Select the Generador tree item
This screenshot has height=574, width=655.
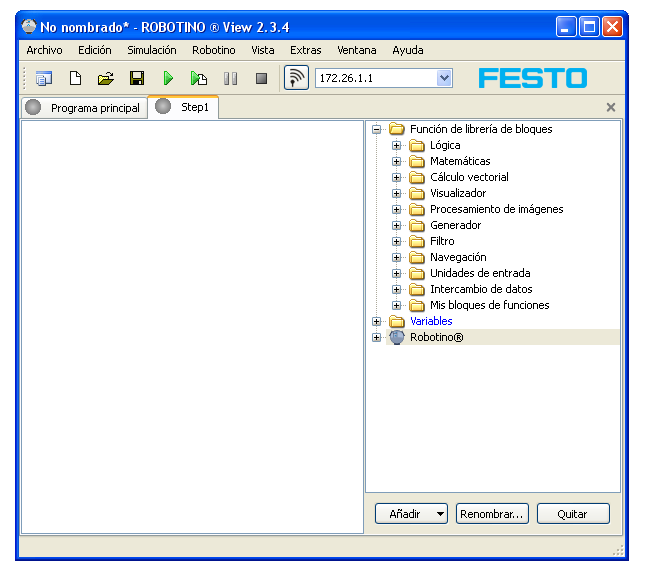pos(455,225)
